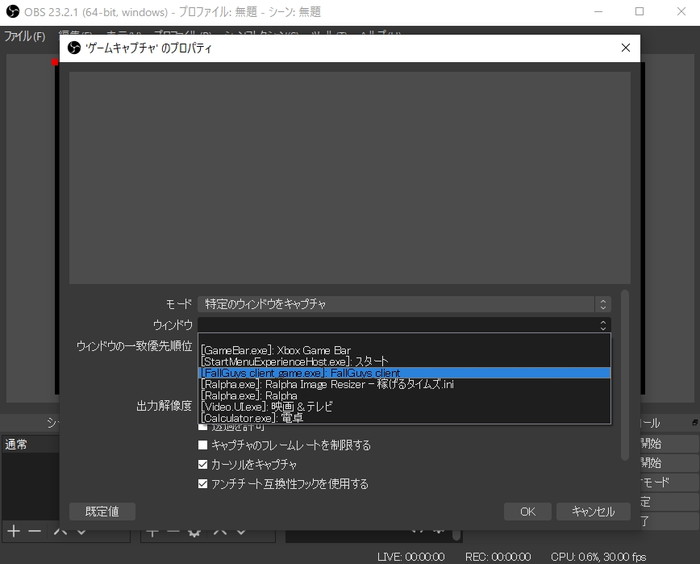Pick Ralpha Image Resizer 稼げるタイムズ.ini entry
Viewport: 700px width, 564px height.
[404, 384]
